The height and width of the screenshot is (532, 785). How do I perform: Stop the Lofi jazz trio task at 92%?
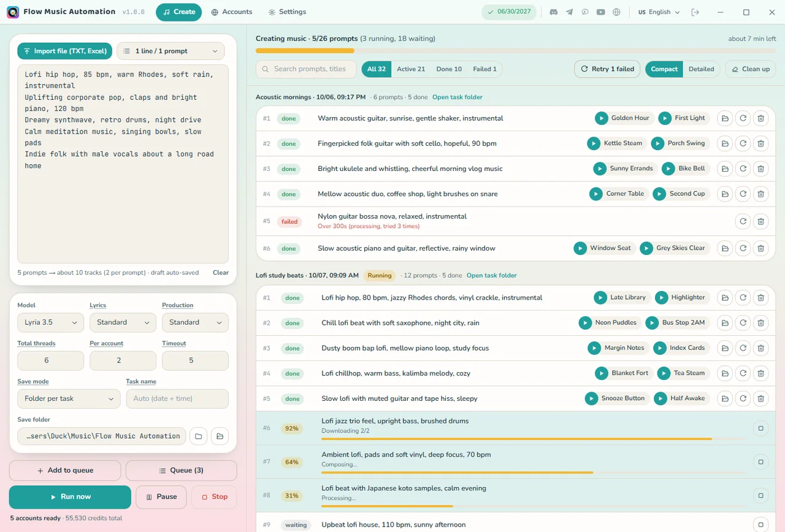(x=760, y=428)
